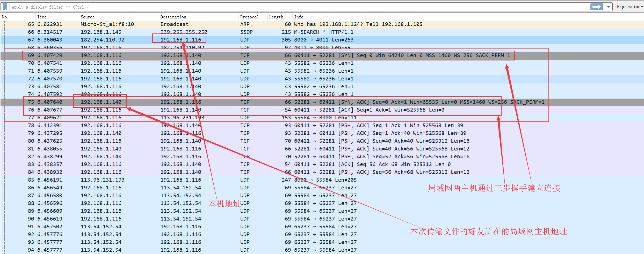Select packet 75 SYN, ACK row
Image resolution: width=644 pixels, height=254 pixels.
(322, 102)
